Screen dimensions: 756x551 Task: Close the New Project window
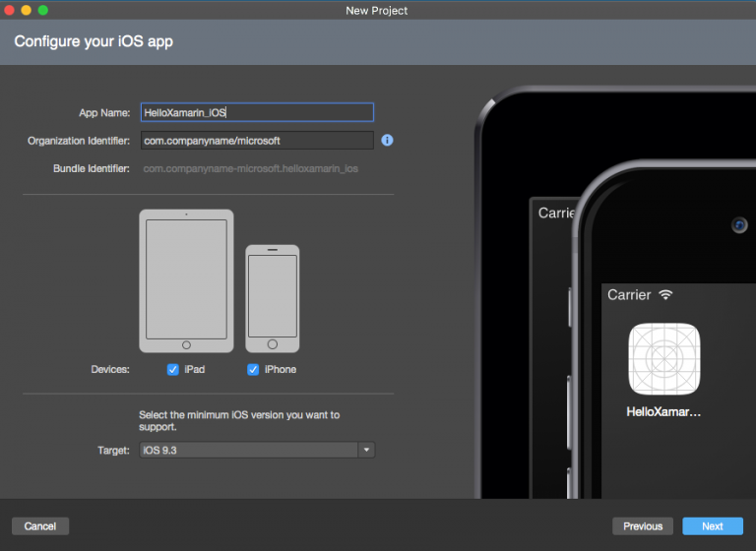(9, 10)
